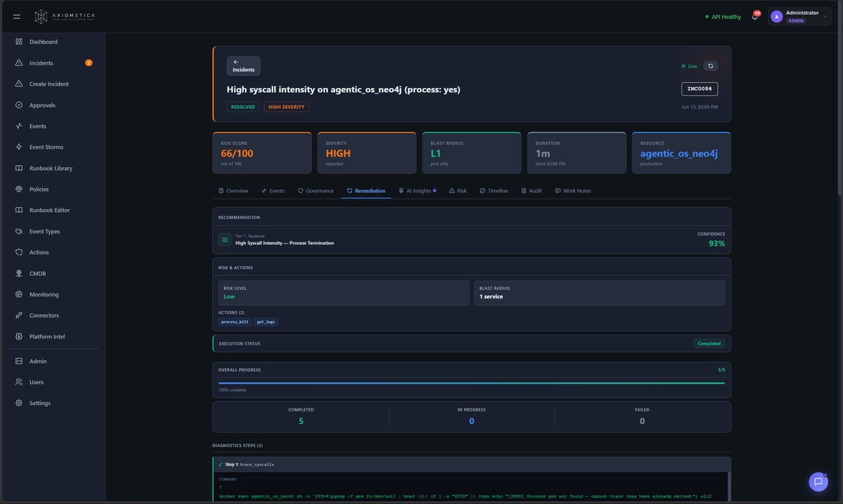Image resolution: width=843 pixels, height=504 pixels.
Task: Click the get_logs action chip
Action: pos(266,322)
